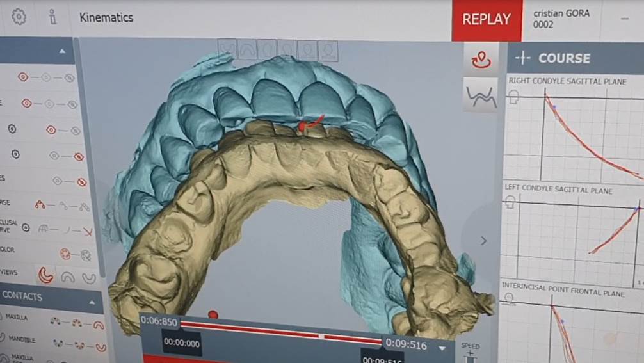Select the occlusal curve line icon
The image size is (644, 363).
tap(67, 230)
